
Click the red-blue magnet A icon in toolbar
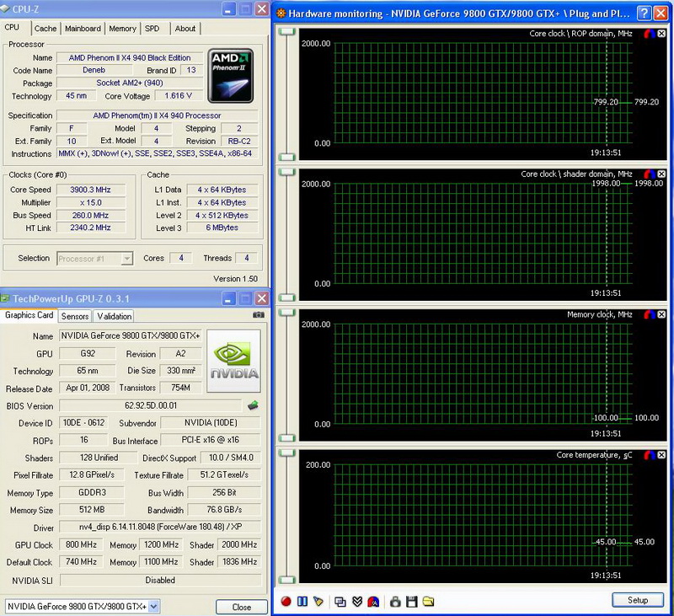373,602
